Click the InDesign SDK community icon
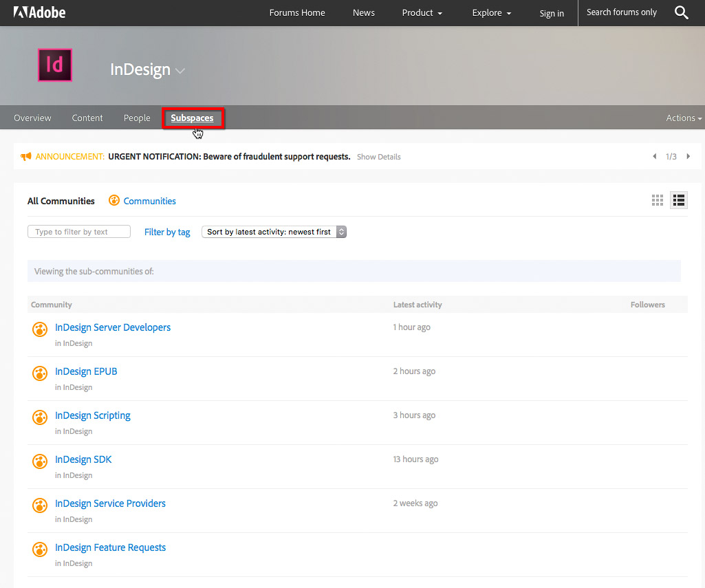Image resolution: width=705 pixels, height=588 pixels. pos(40,461)
